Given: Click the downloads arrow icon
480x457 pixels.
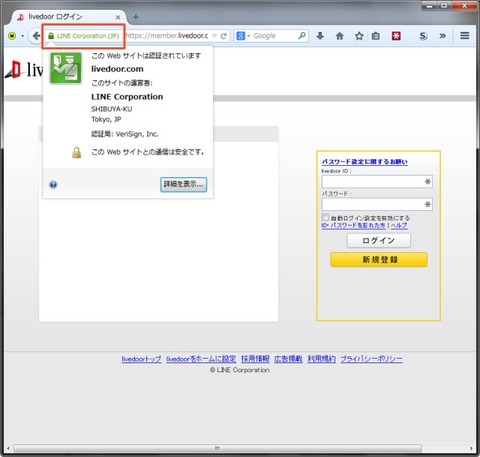Looking at the screenshot, I should tap(320, 36).
